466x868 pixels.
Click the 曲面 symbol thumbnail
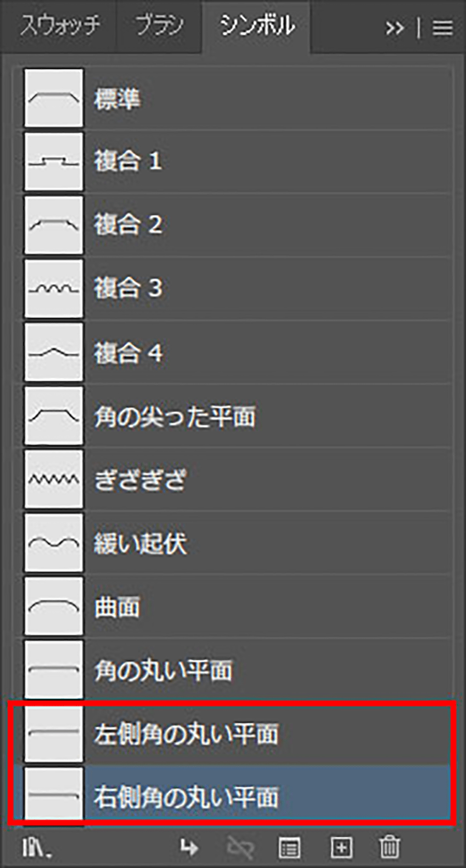click(54, 607)
